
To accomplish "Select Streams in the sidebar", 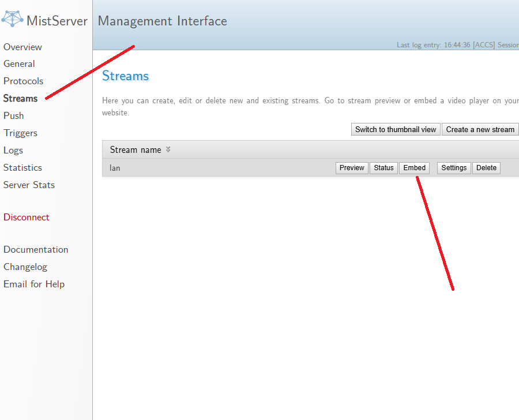I will [20, 99].
